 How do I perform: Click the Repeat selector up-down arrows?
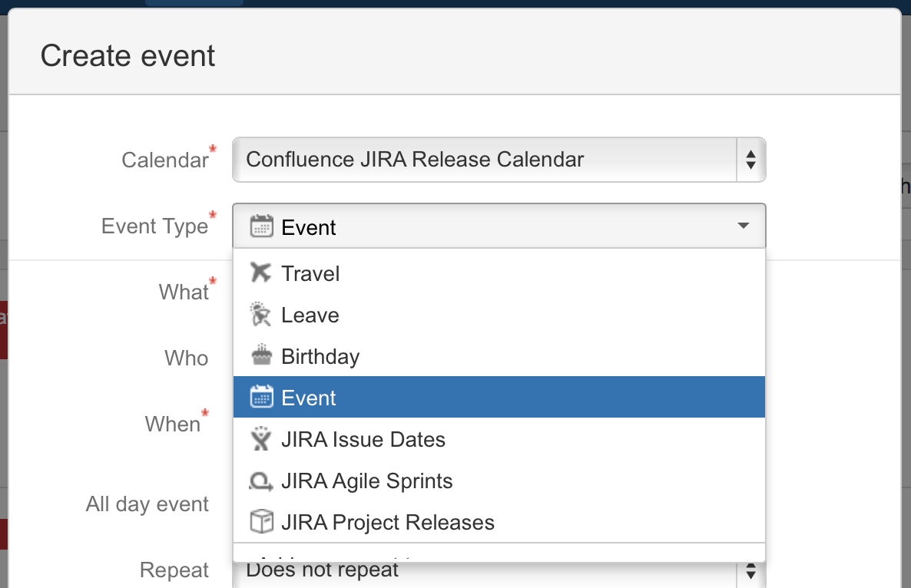point(750,572)
